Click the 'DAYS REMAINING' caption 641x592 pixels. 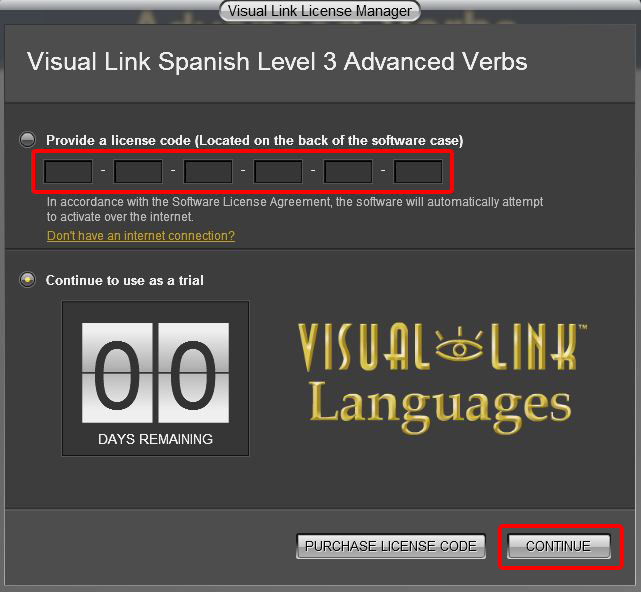pos(155,439)
